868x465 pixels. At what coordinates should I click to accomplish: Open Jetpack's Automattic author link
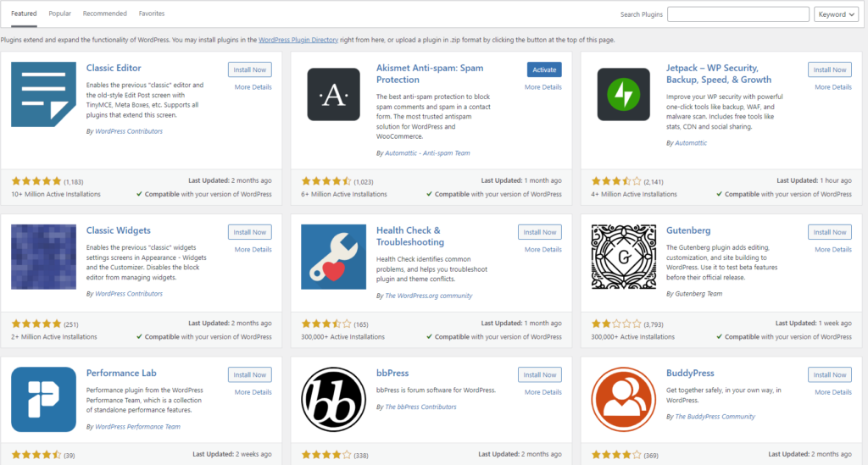(691, 143)
